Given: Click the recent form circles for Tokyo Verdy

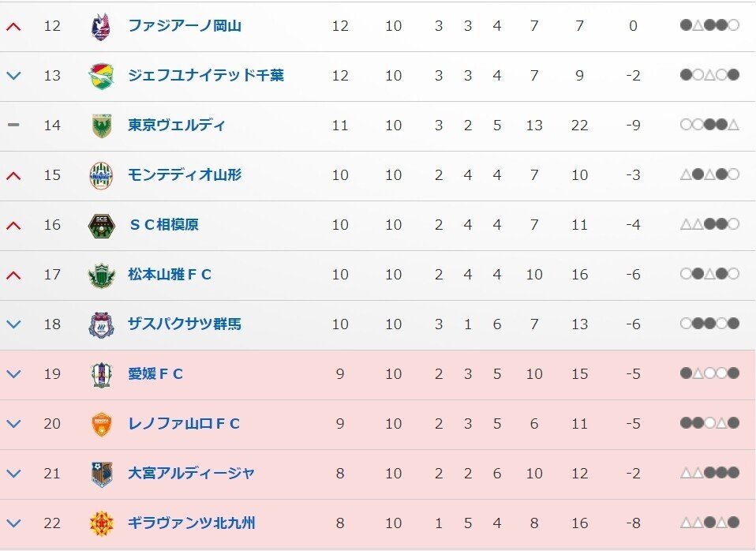Looking at the screenshot, I should [x=709, y=126].
